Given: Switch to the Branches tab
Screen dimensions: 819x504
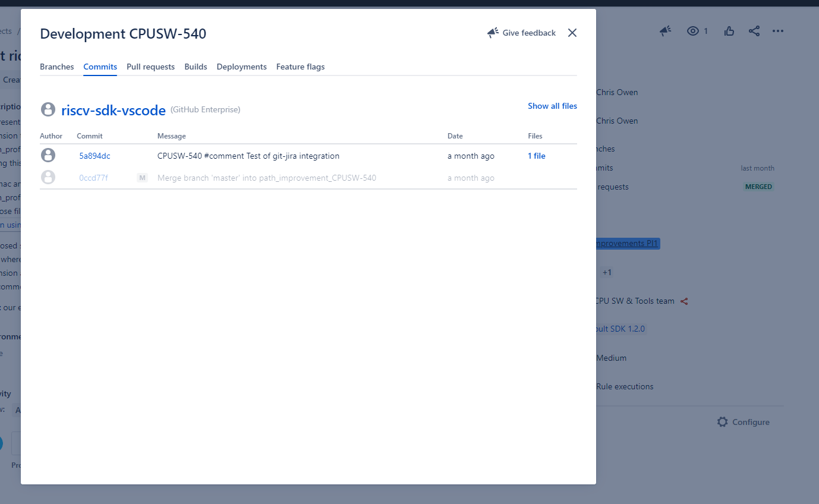Looking at the screenshot, I should pos(57,67).
